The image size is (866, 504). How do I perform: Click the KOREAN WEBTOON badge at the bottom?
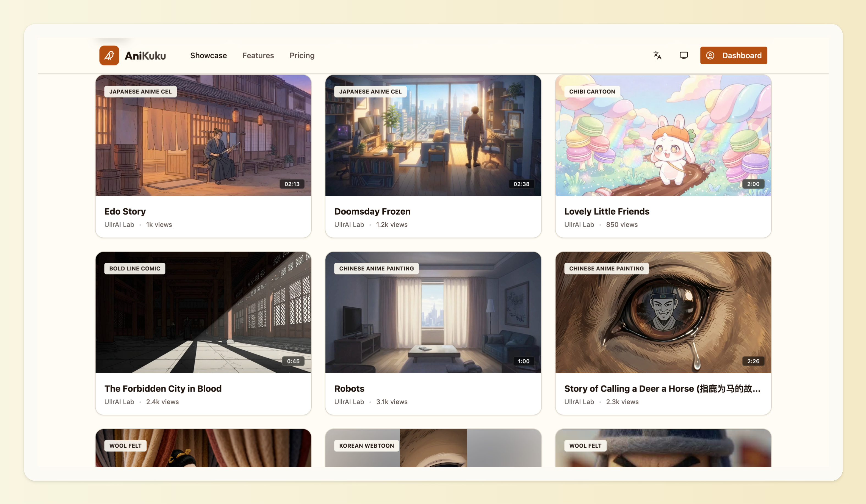pyautogui.click(x=366, y=445)
